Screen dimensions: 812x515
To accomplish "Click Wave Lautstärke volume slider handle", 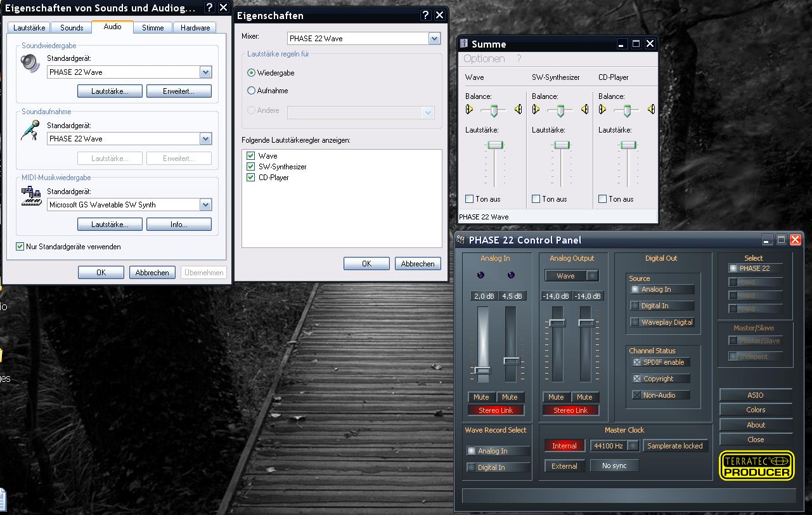I will (x=495, y=145).
